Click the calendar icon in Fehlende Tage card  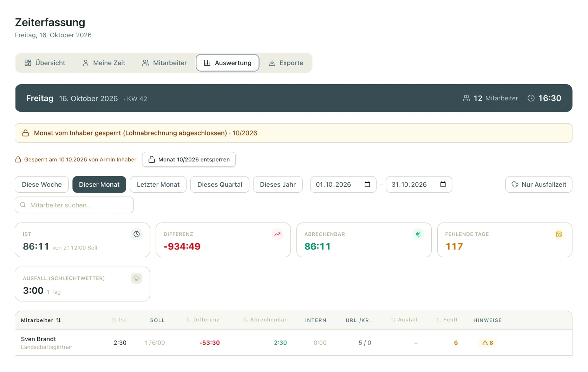(559, 234)
